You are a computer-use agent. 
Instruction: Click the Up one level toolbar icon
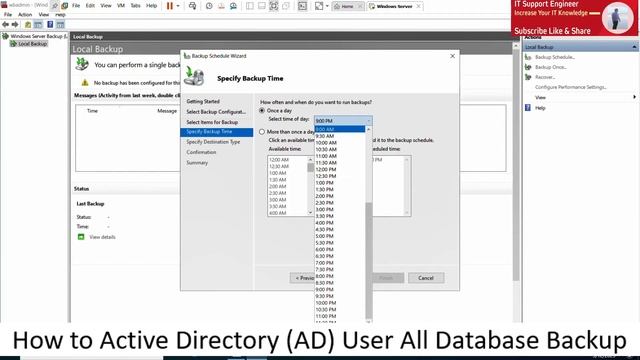(x=28, y=24)
